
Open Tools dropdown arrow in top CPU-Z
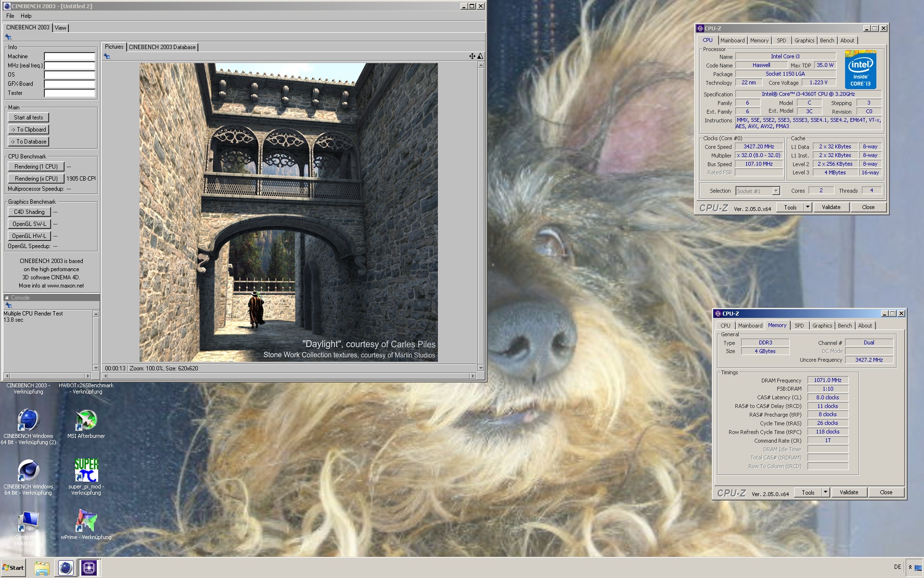coord(808,207)
